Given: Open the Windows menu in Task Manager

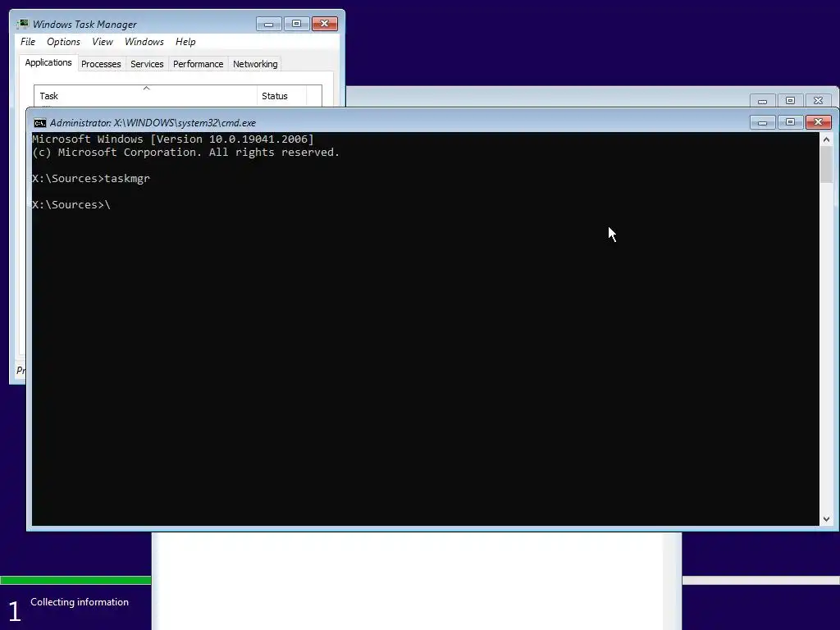Looking at the screenshot, I should tap(144, 42).
